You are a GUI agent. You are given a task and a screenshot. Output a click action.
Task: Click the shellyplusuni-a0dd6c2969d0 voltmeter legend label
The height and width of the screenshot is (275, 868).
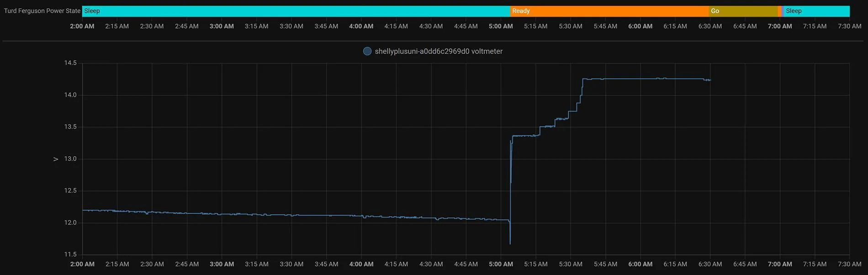pos(439,51)
